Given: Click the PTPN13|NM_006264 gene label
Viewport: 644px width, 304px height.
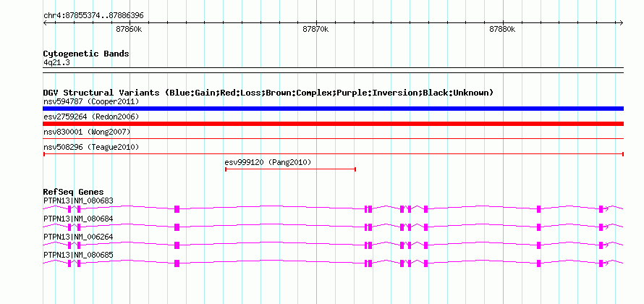Looking at the screenshot, I should point(78,237).
